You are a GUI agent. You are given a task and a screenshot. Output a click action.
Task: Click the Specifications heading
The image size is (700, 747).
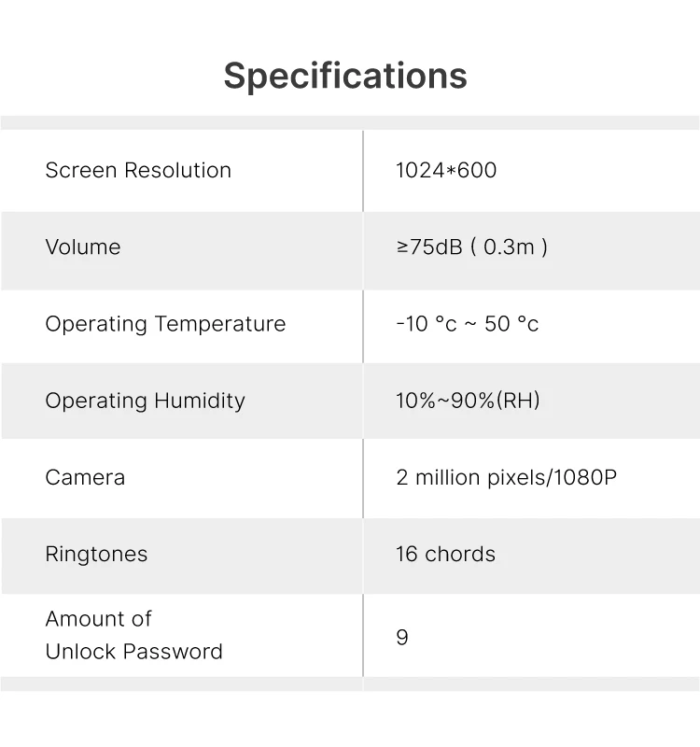point(345,75)
